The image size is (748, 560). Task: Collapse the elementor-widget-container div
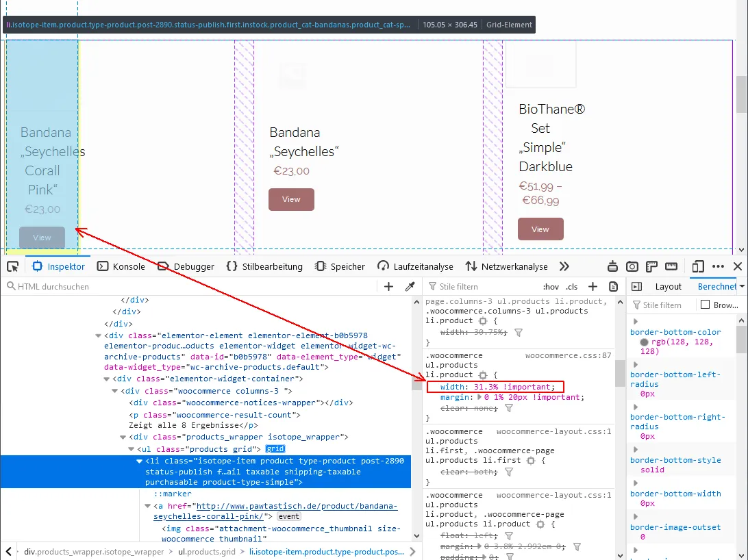click(106, 379)
